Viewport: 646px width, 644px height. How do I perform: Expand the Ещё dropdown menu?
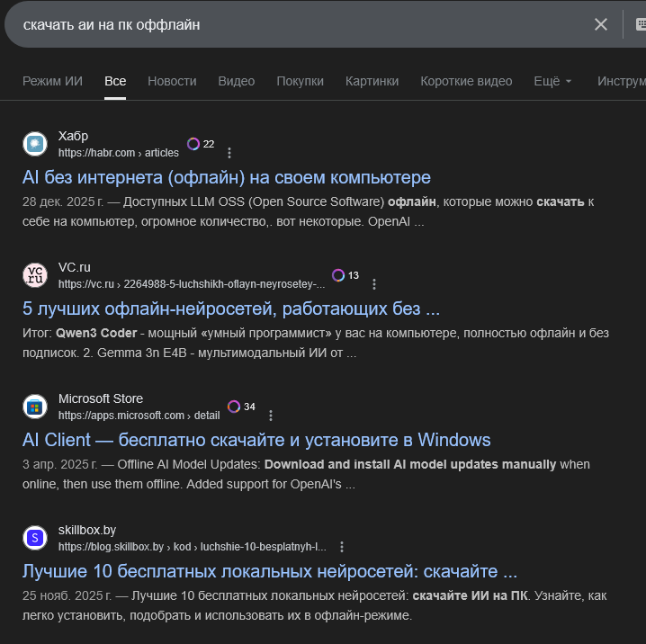[x=552, y=81]
